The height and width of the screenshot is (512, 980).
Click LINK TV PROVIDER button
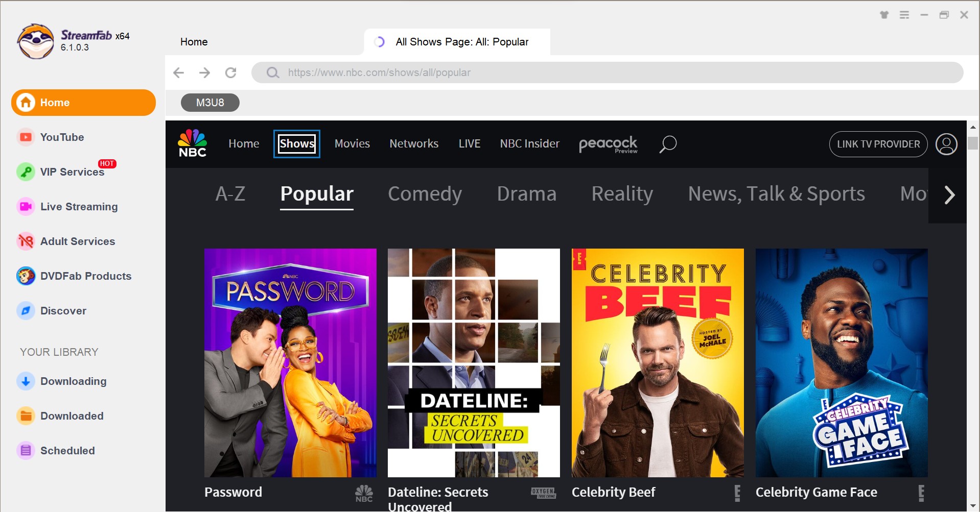tap(878, 144)
